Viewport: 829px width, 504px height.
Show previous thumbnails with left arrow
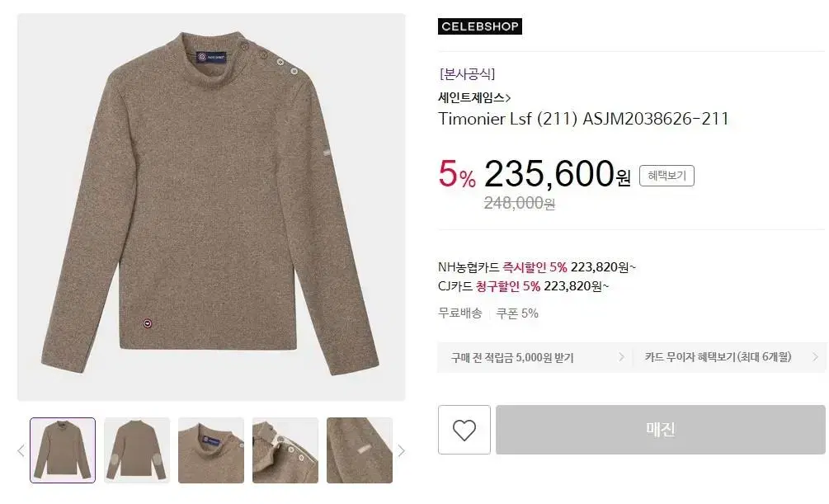(x=21, y=450)
